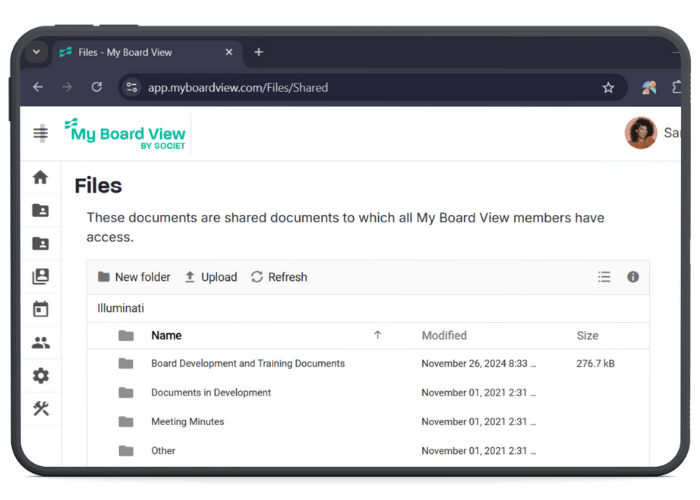The image size is (700, 500).
Task: Click the 276.7 kB size cell
Action: 595,364
